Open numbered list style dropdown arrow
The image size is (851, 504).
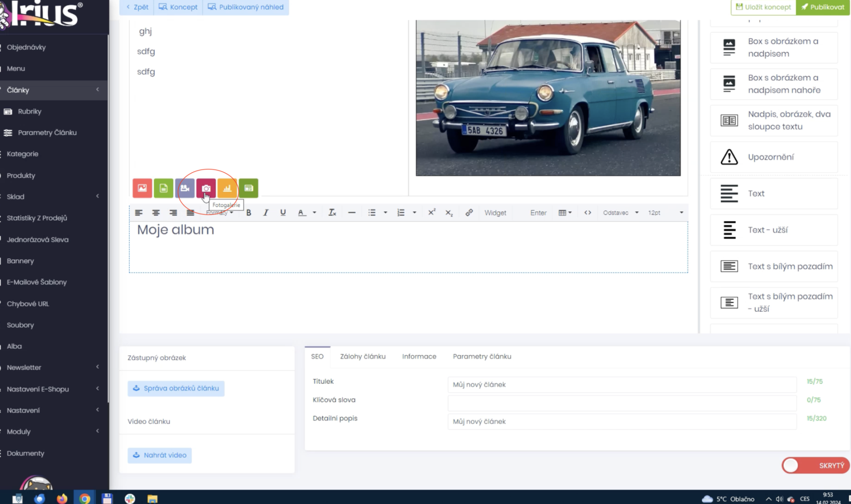(x=414, y=213)
